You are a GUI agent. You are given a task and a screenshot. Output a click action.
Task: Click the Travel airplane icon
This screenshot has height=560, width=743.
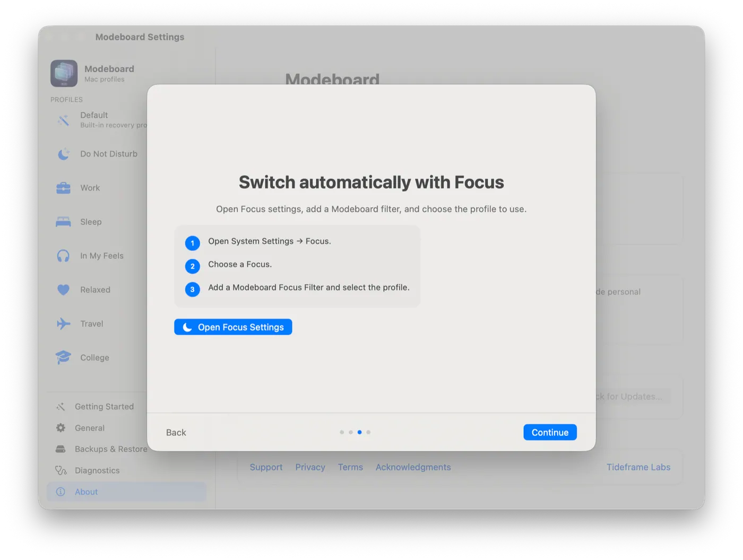coord(63,323)
